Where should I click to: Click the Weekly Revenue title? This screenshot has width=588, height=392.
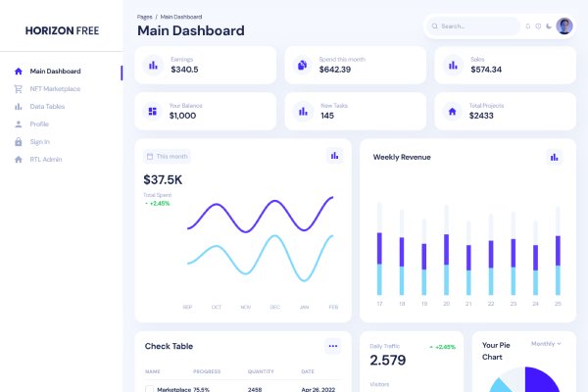pos(402,157)
